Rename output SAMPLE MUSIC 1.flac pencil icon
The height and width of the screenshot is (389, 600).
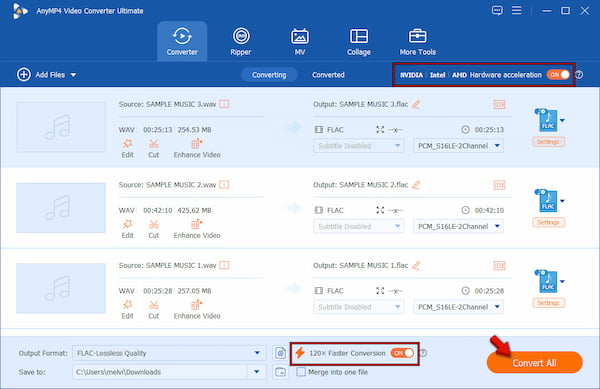[x=416, y=265]
